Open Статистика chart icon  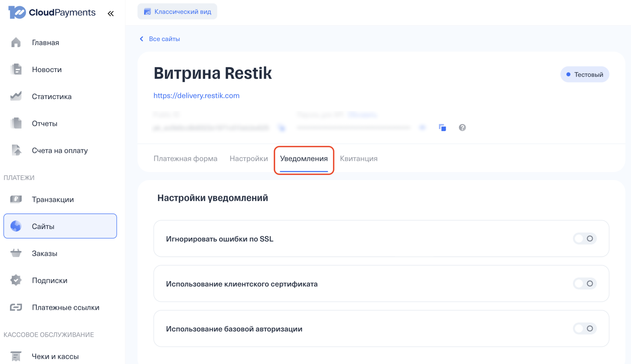[x=16, y=96]
